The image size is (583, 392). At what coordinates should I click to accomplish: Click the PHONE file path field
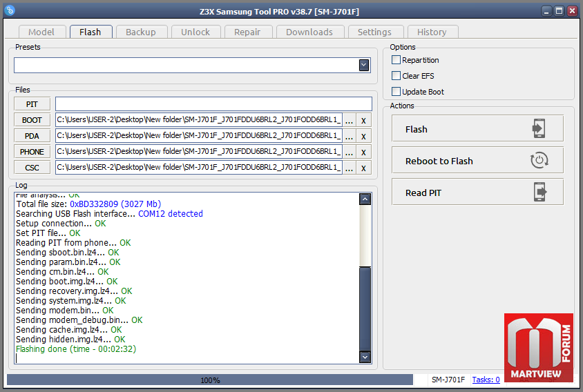tap(199, 152)
